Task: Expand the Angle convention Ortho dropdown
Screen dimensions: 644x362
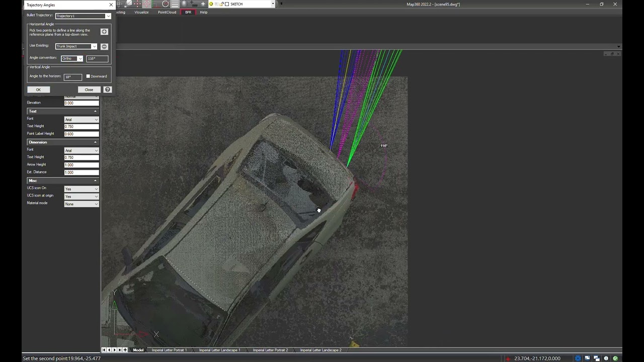Action: click(x=71, y=59)
